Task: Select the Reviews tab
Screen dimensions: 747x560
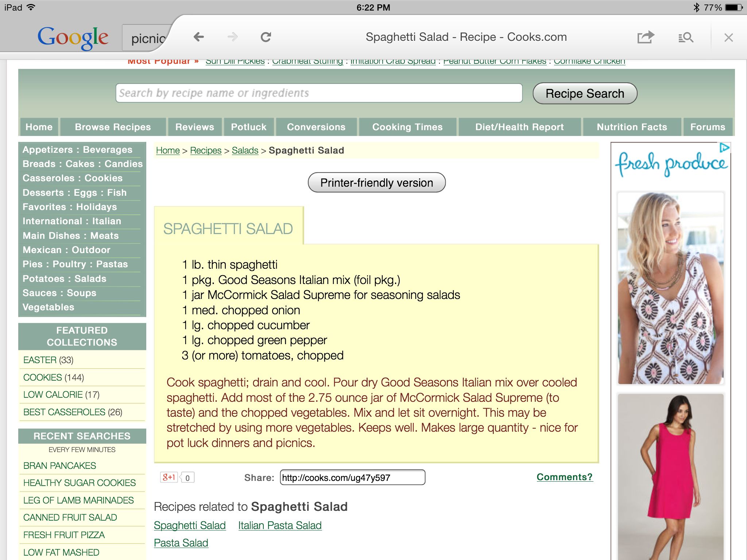Action: 194,127
